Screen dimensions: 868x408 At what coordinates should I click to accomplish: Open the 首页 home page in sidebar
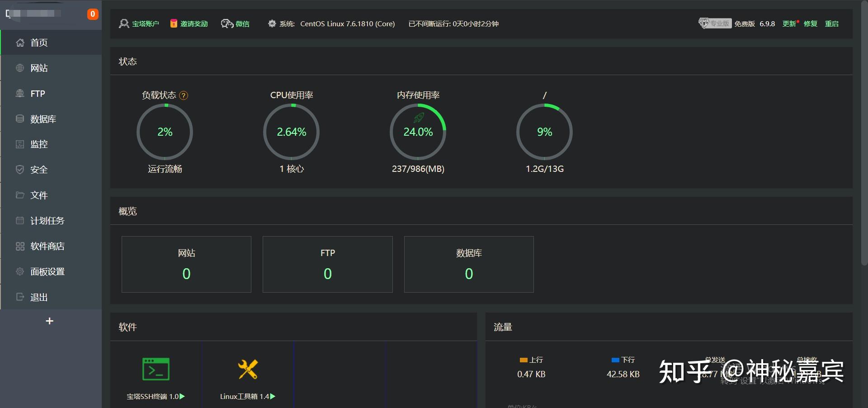coord(51,43)
